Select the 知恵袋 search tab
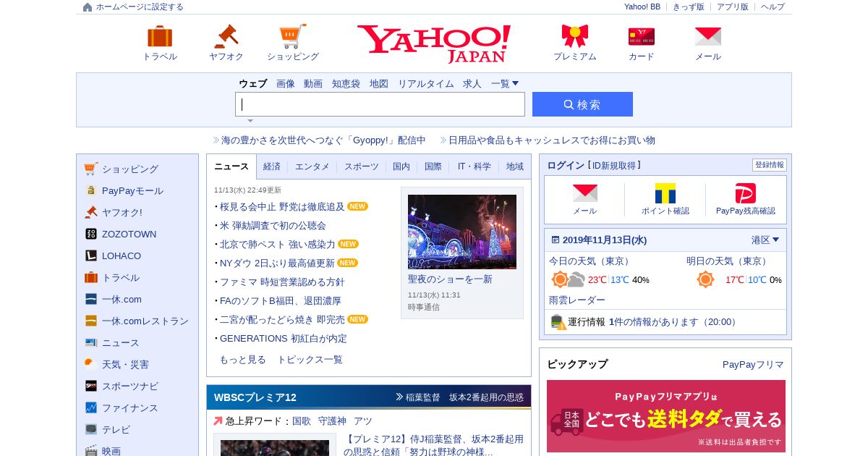The width and height of the screenshot is (868, 456). click(x=346, y=83)
